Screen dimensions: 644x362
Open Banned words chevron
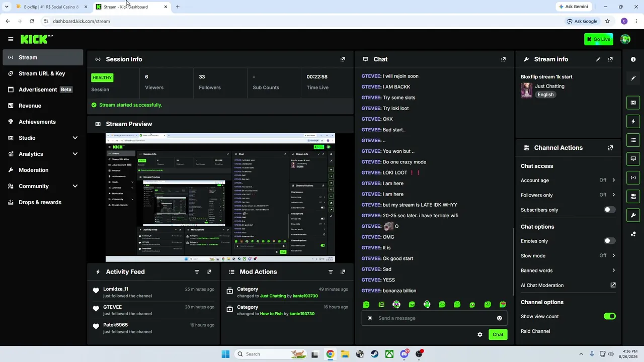[613, 270]
